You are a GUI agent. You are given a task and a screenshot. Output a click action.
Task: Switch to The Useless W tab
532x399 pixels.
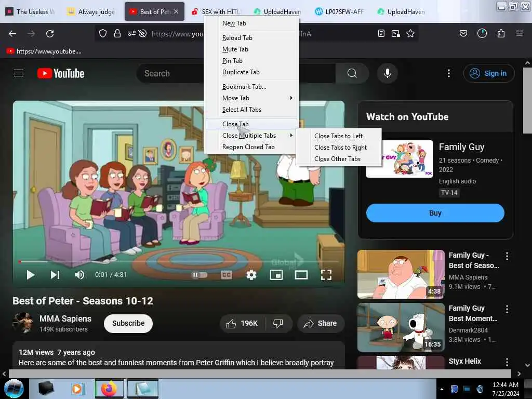pos(31,11)
